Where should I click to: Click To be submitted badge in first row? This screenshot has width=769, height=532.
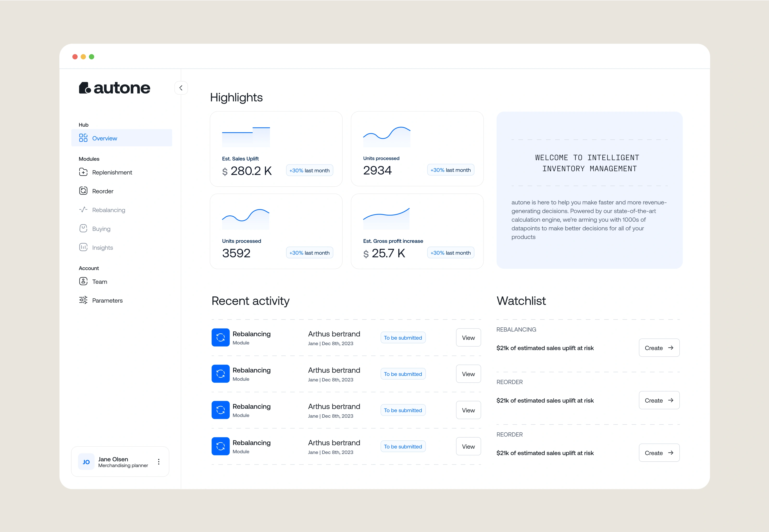click(403, 338)
